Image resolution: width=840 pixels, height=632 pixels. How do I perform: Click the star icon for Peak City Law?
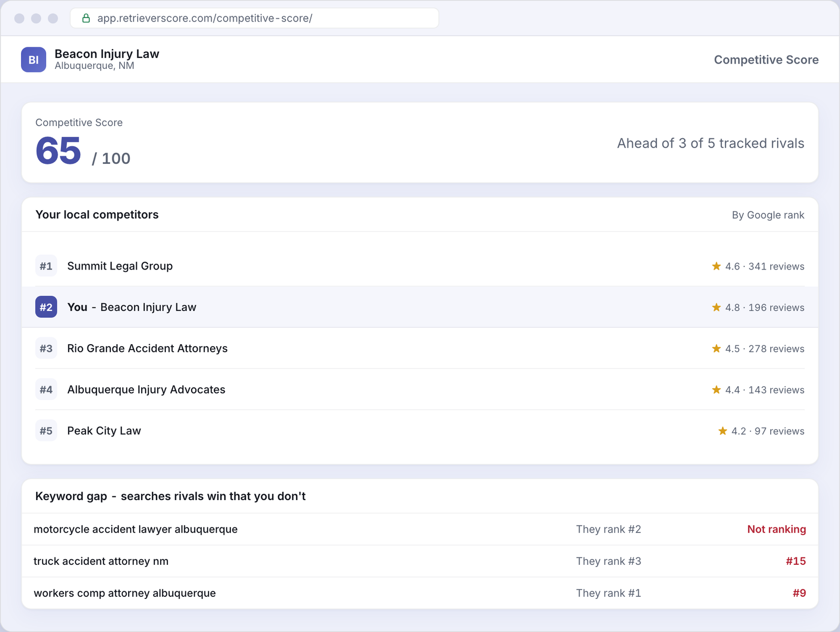722,431
